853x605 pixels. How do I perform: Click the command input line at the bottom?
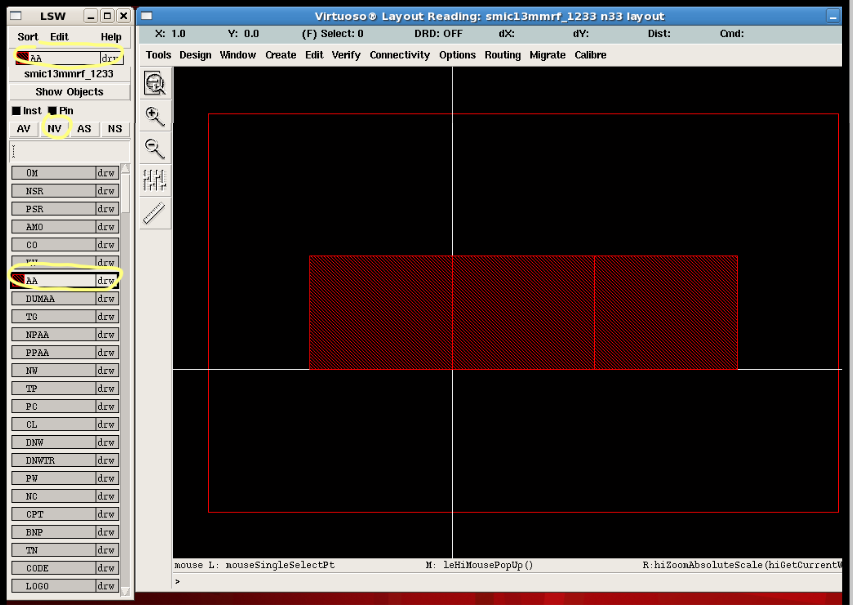[507, 582]
